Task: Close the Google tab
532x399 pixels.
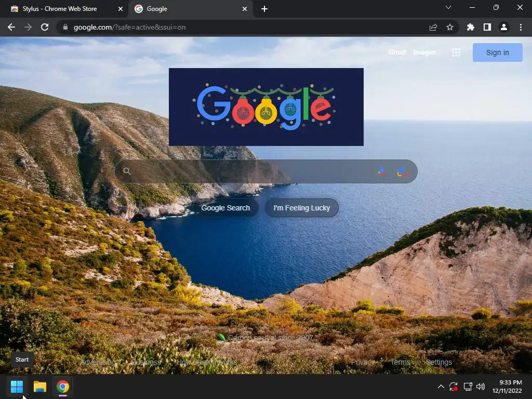Action: [x=245, y=9]
